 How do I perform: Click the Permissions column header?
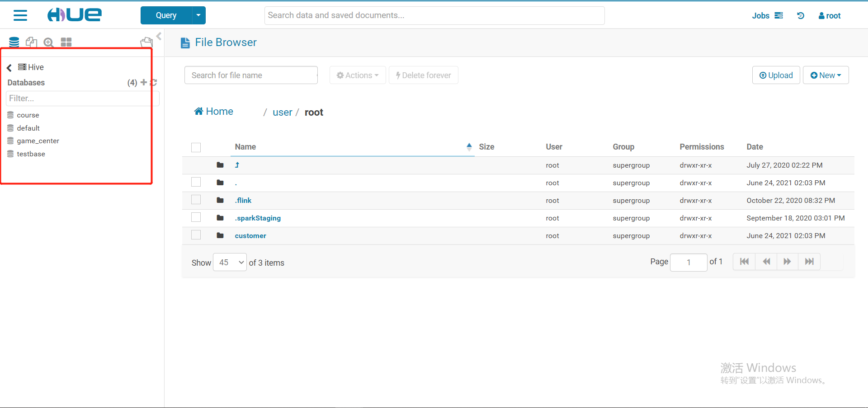coord(702,147)
